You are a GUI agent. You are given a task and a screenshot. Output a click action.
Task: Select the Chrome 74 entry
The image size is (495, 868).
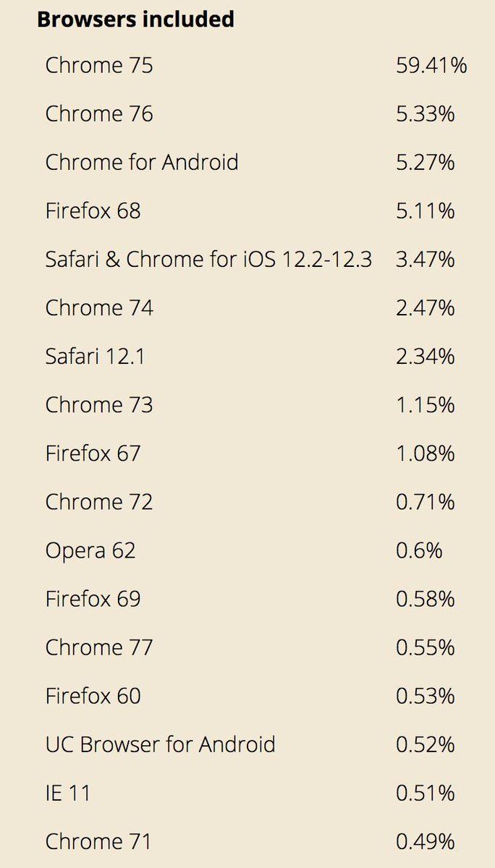(x=99, y=307)
